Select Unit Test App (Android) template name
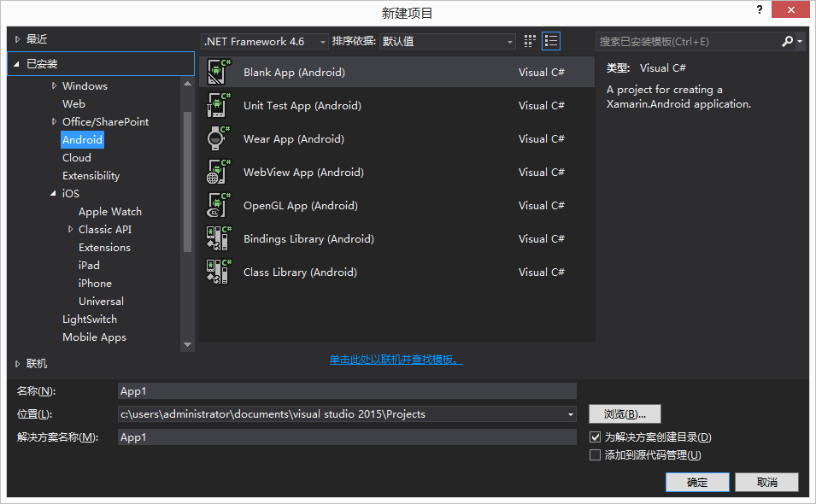Screen dimensions: 816x504 click(302, 106)
